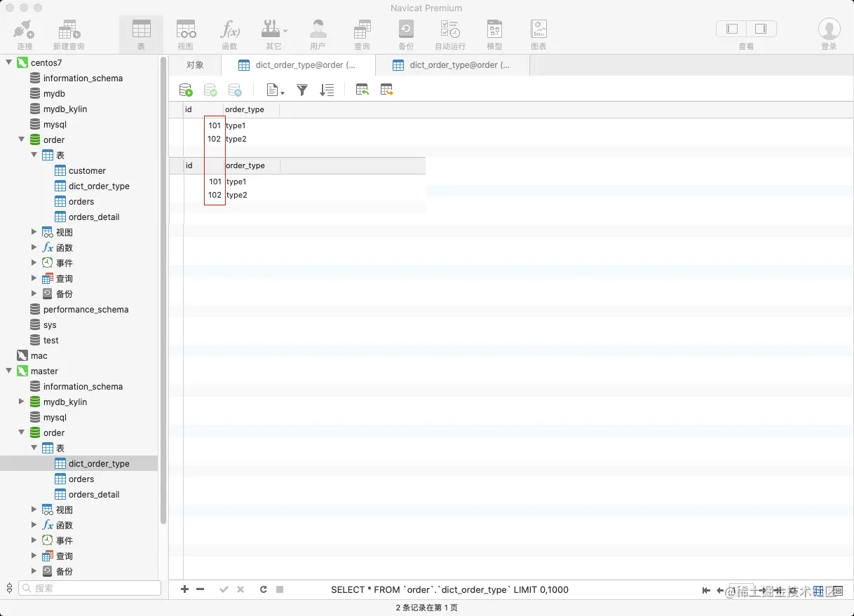Click the stepper arrows beside search field
This screenshot has height=616, width=854.
tap(9, 588)
